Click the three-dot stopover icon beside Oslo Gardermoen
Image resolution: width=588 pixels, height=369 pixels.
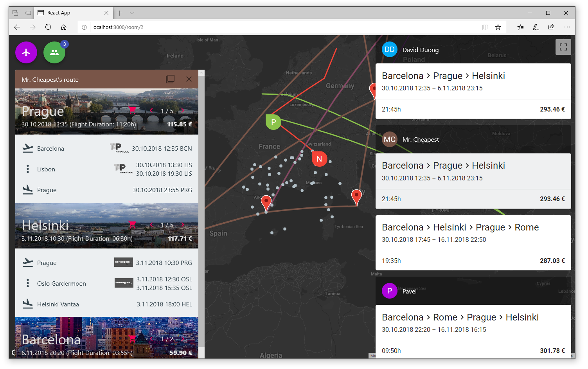point(27,283)
